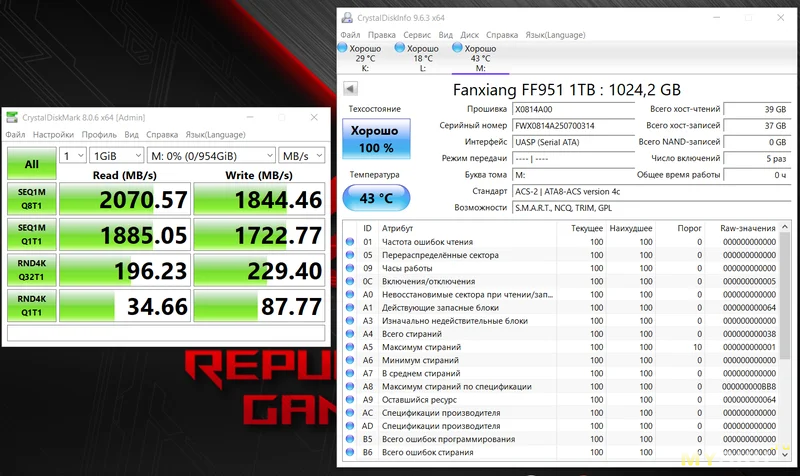Click status dot for attribute A7 row
Screen dimensions: 800x476
[350, 373]
